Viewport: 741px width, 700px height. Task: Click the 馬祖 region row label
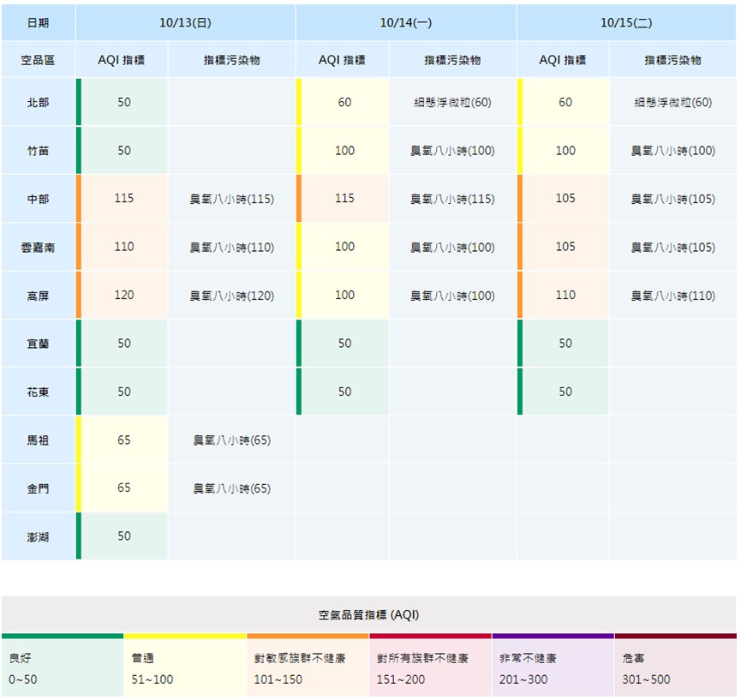tap(39, 440)
